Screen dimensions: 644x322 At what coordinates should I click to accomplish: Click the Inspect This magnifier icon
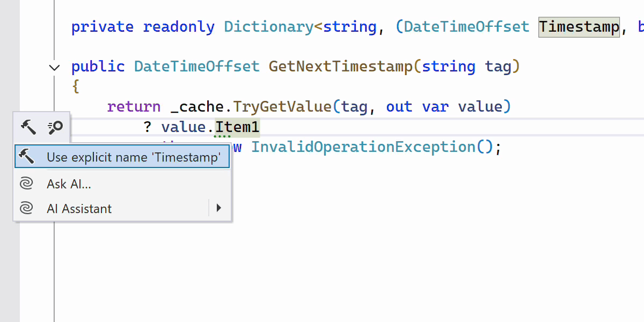tap(55, 127)
